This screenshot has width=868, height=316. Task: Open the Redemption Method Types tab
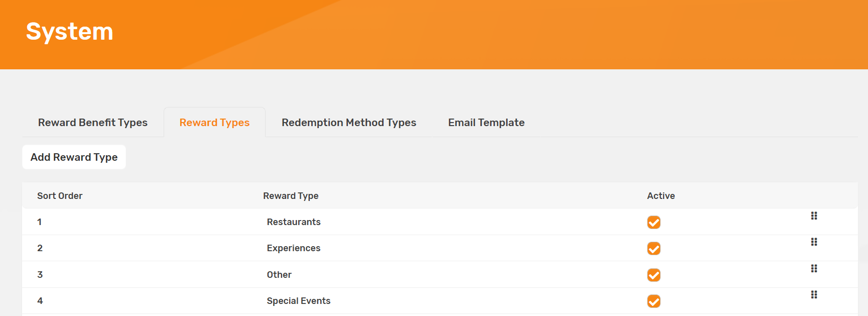(x=349, y=123)
